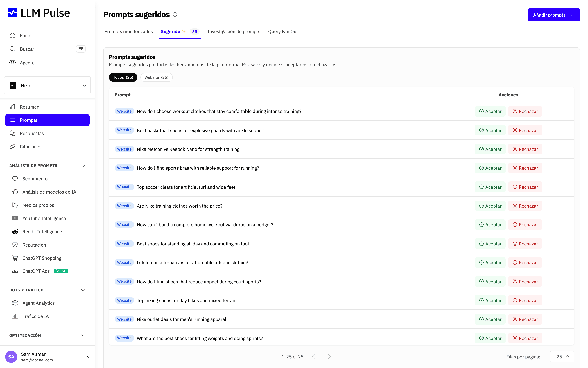Click the Medios propios flag icon

pos(15,205)
